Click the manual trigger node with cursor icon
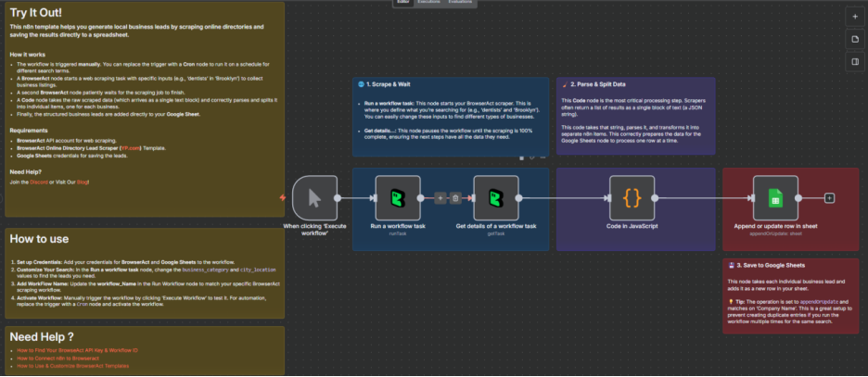The width and height of the screenshot is (868, 377). (314, 197)
